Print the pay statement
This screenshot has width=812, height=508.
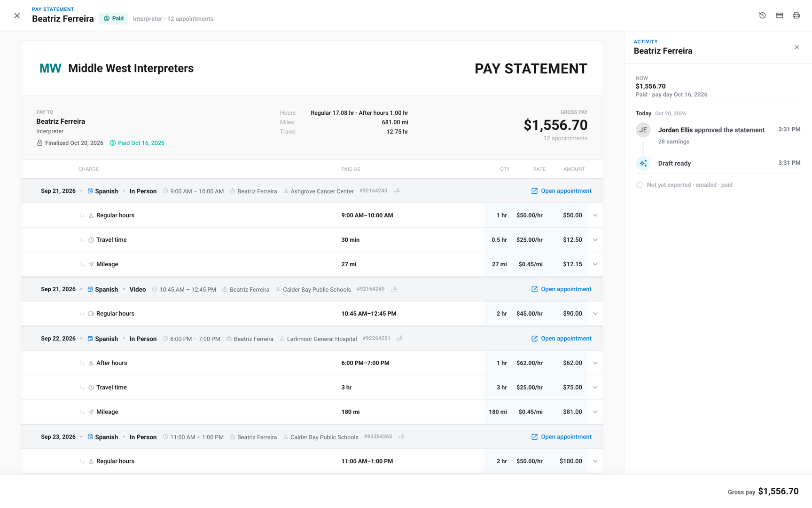coord(796,16)
